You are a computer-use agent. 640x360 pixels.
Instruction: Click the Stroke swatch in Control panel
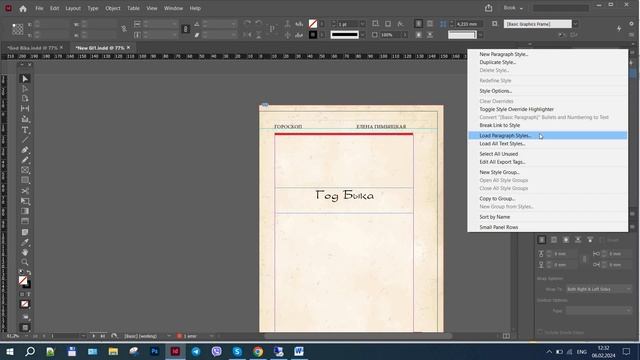pyautogui.click(x=313, y=35)
